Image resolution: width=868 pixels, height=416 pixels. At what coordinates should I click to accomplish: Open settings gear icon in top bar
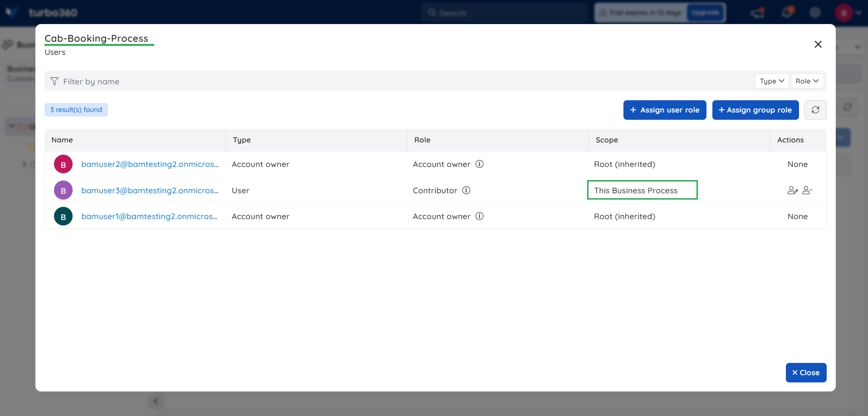tap(815, 13)
